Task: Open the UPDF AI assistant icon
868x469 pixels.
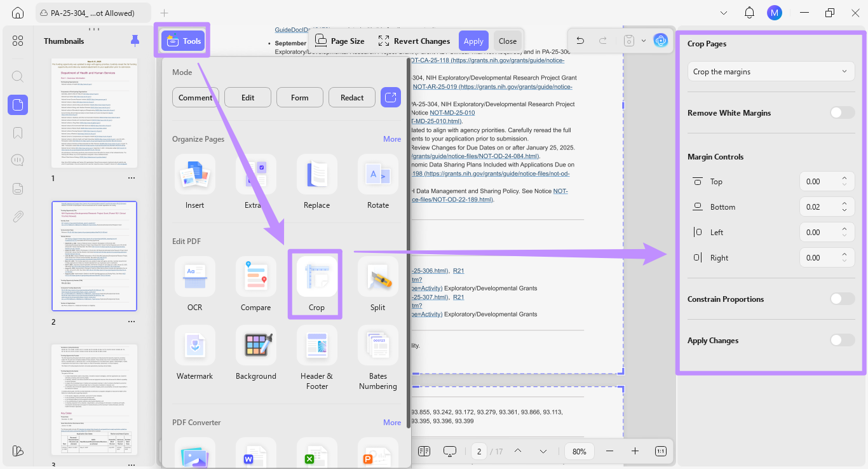Action: 661,41
